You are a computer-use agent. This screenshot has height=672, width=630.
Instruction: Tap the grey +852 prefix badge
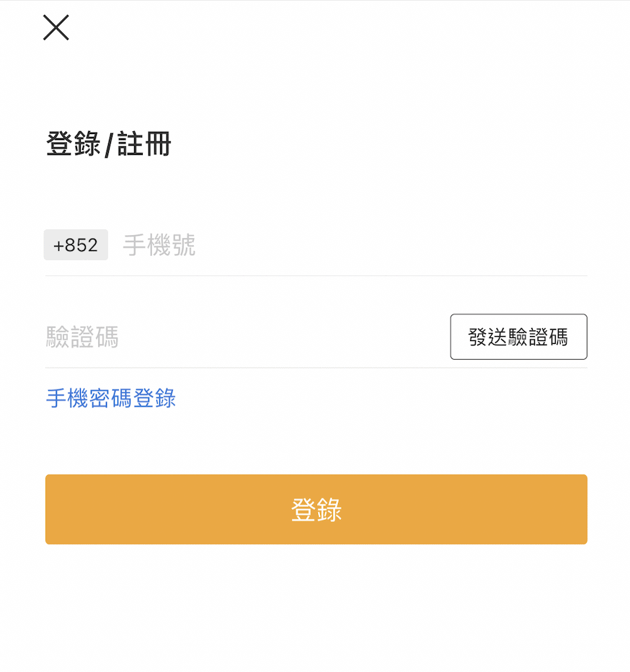point(76,245)
